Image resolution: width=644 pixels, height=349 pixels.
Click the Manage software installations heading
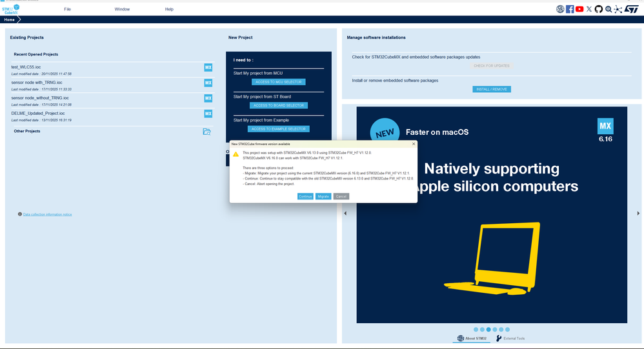point(376,37)
